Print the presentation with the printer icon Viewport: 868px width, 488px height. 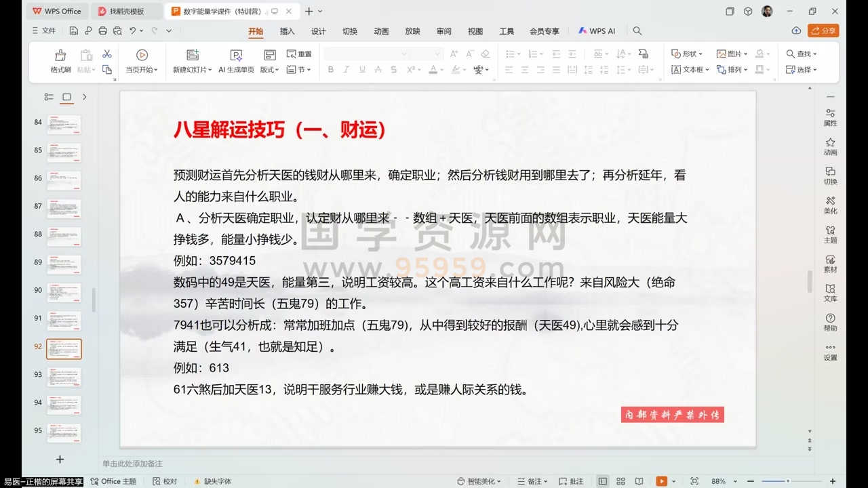click(x=103, y=30)
